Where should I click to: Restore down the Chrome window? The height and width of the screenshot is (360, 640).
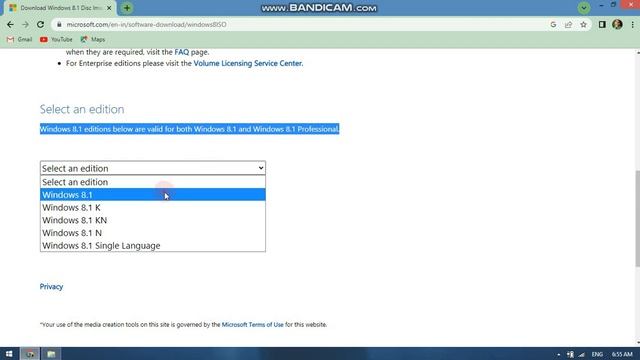coord(613,5)
